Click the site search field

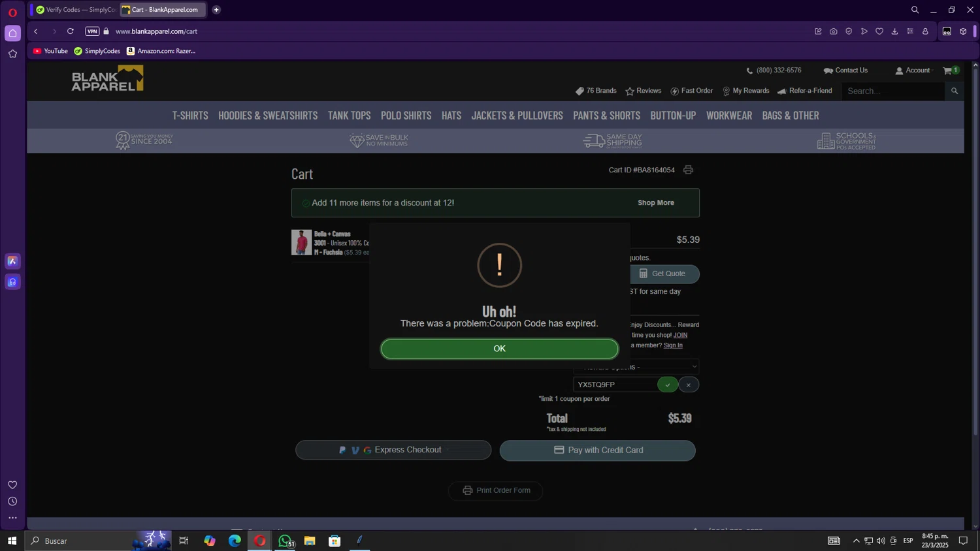click(893, 91)
